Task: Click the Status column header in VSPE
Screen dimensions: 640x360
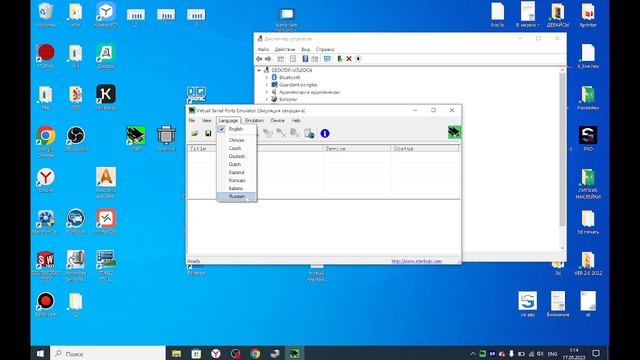Action: click(x=425, y=149)
